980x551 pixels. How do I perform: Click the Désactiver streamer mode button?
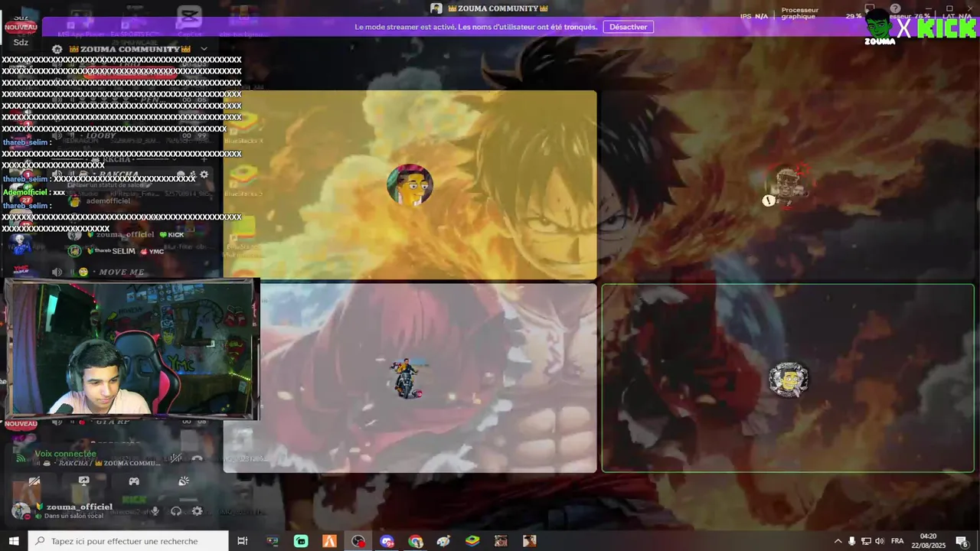[x=628, y=27]
